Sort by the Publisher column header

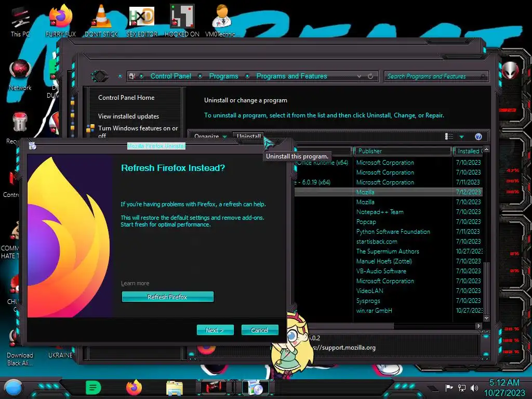[x=403, y=151]
